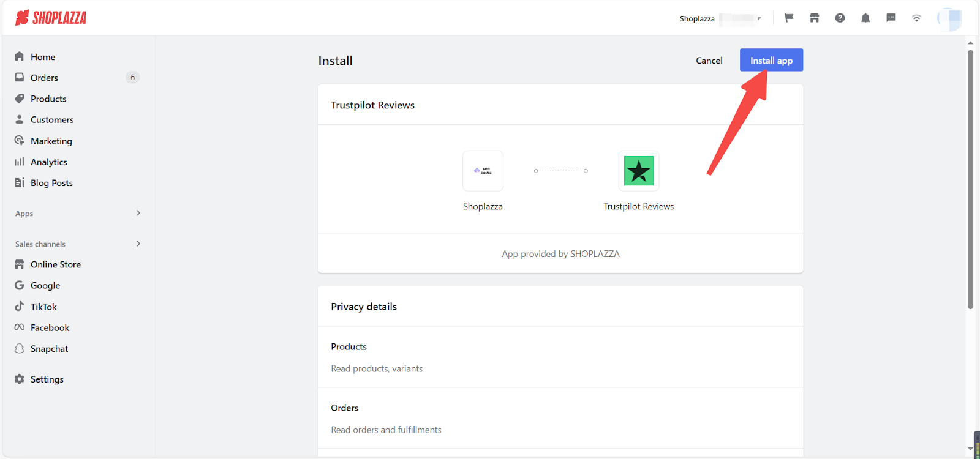
Task: Click the Settings gear icon
Action: tap(20, 379)
